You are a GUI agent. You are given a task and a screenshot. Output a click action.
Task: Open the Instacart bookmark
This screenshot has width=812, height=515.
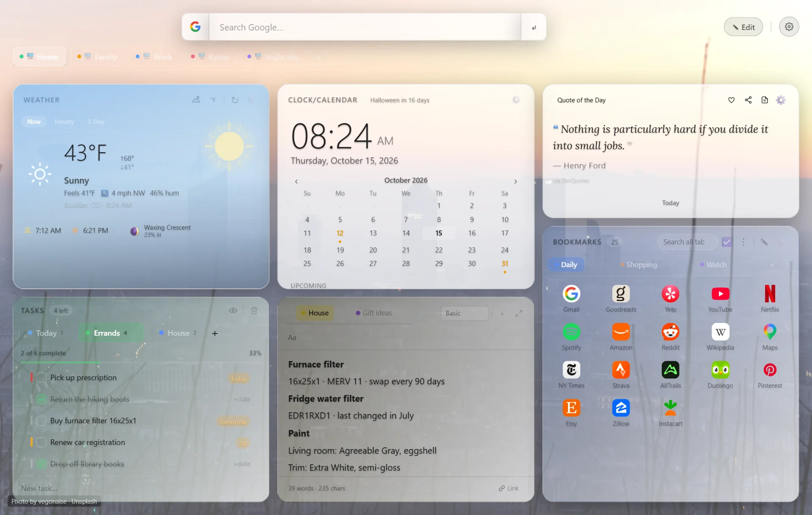click(670, 408)
